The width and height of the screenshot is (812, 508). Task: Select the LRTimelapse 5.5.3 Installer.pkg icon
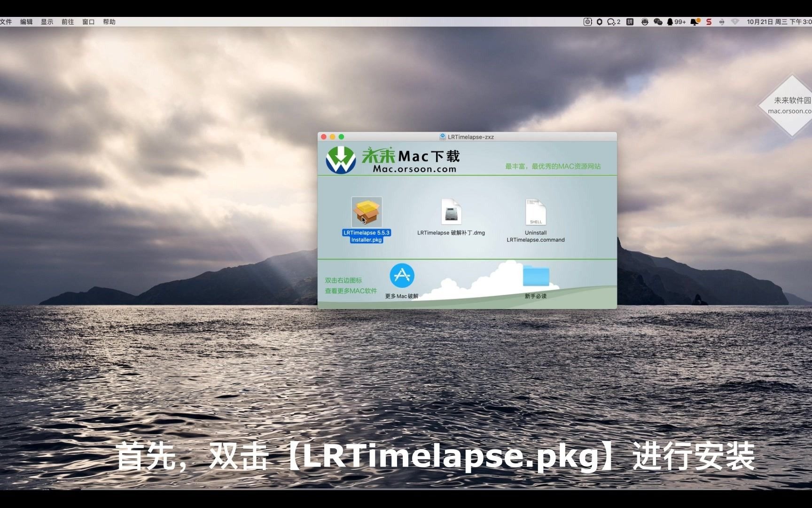tap(367, 212)
